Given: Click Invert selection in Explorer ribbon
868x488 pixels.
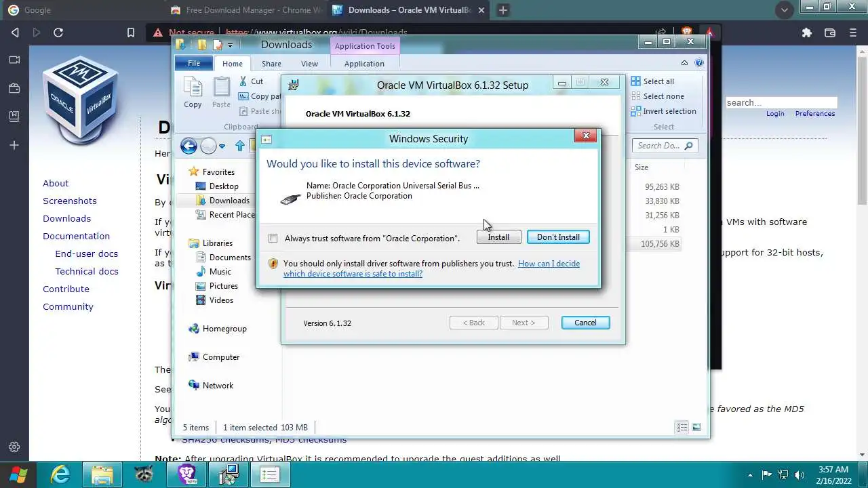Looking at the screenshot, I should click(x=663, y=111).
